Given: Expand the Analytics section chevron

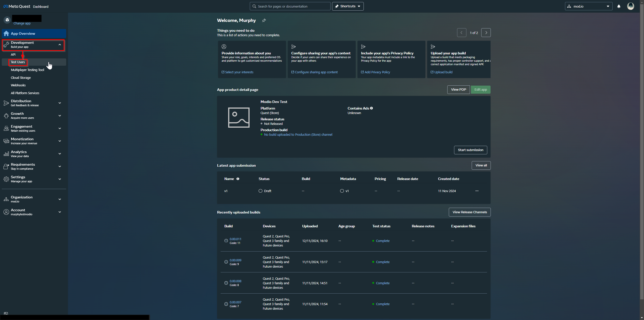Looking at the screenshot, I should click(60, 154).
